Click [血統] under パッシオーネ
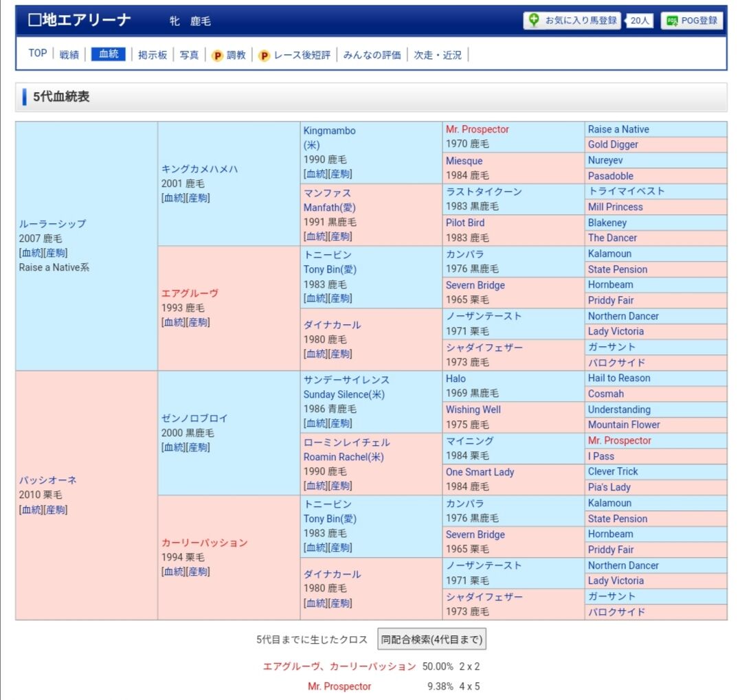Screen dimensions: 742x700 pyautogui.click(x=31, y=510)
